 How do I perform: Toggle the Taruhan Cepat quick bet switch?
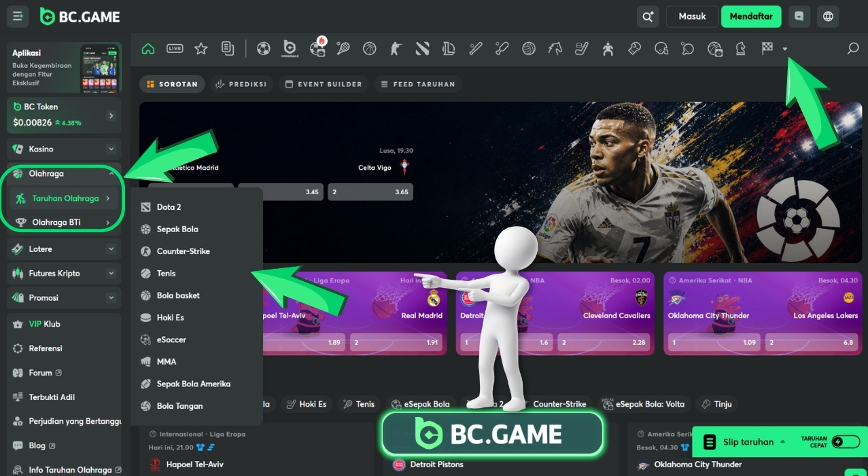coord(846,442)
